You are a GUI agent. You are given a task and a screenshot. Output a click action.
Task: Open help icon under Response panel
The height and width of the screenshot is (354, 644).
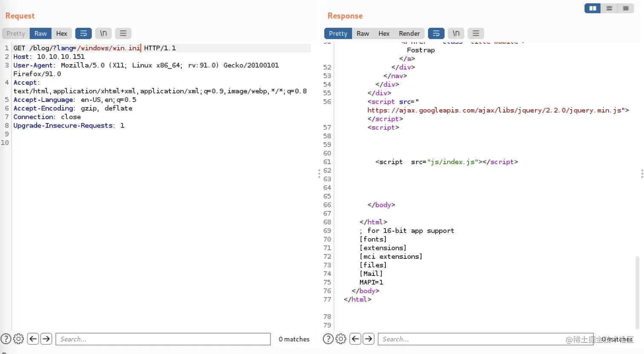click(x=328, y=339)
